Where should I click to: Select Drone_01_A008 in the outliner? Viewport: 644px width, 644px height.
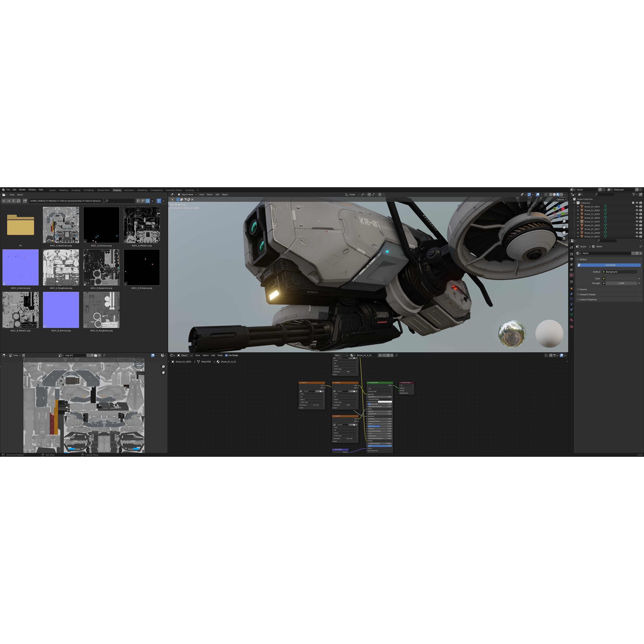592,233
